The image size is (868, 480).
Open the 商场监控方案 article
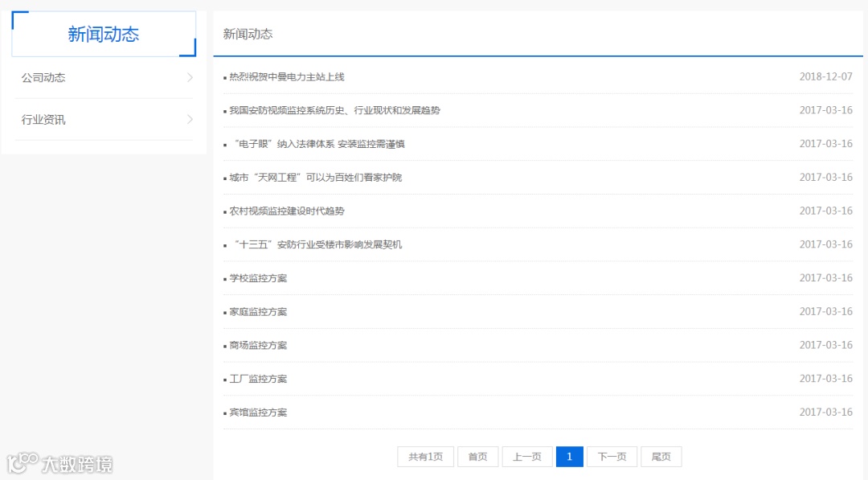pos(258,346)
